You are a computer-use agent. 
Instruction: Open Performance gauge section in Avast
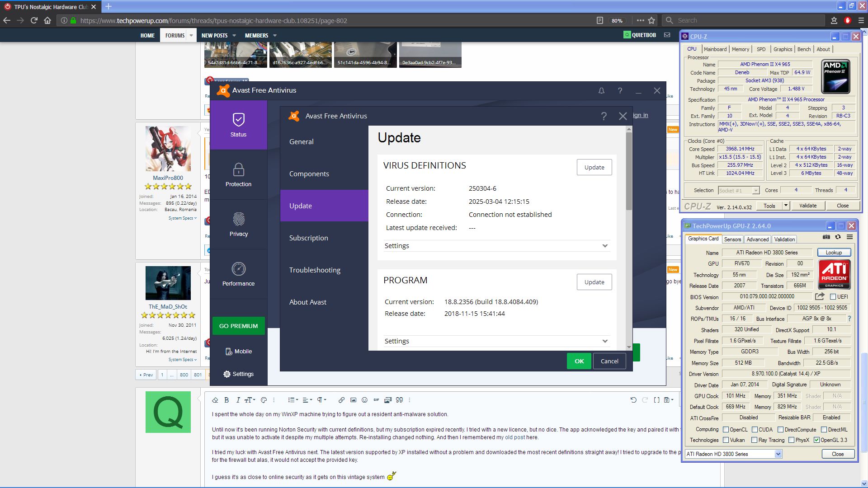pyautogui.click(x=238, y=274)
